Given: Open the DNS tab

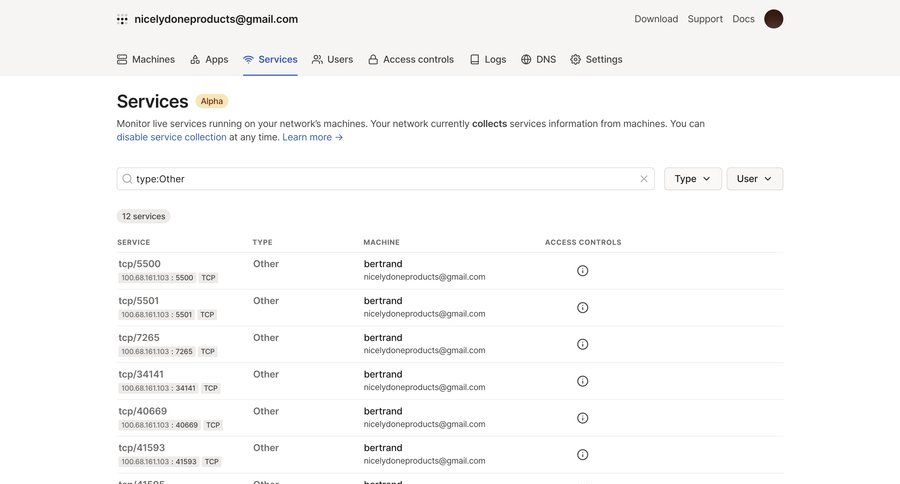Looking at the screenshot, I should tap(538, 59).
